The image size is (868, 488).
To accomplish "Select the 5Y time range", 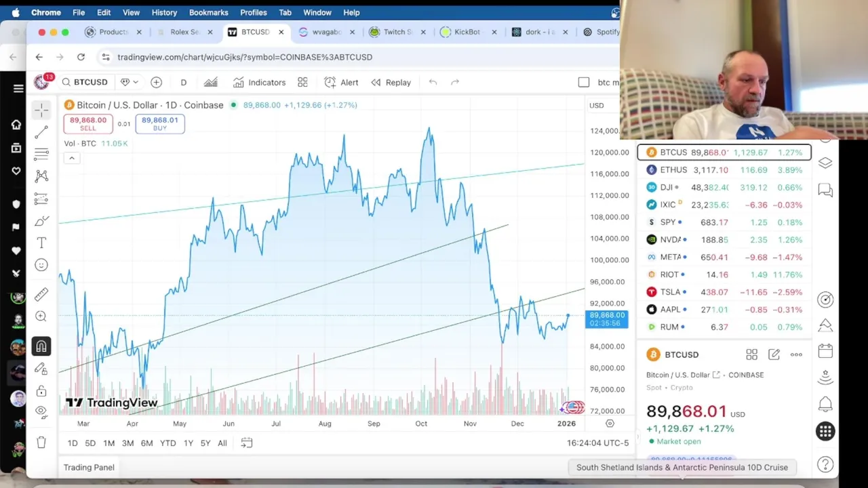I will (205, 443).
